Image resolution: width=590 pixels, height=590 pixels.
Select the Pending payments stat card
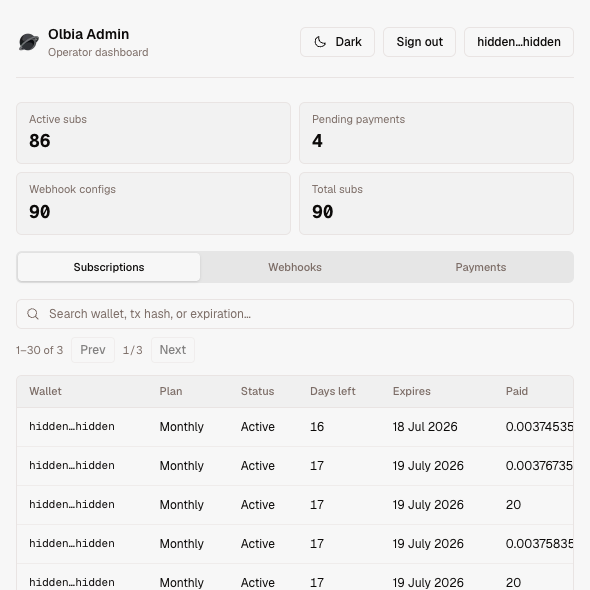click(x=436, y=133)
